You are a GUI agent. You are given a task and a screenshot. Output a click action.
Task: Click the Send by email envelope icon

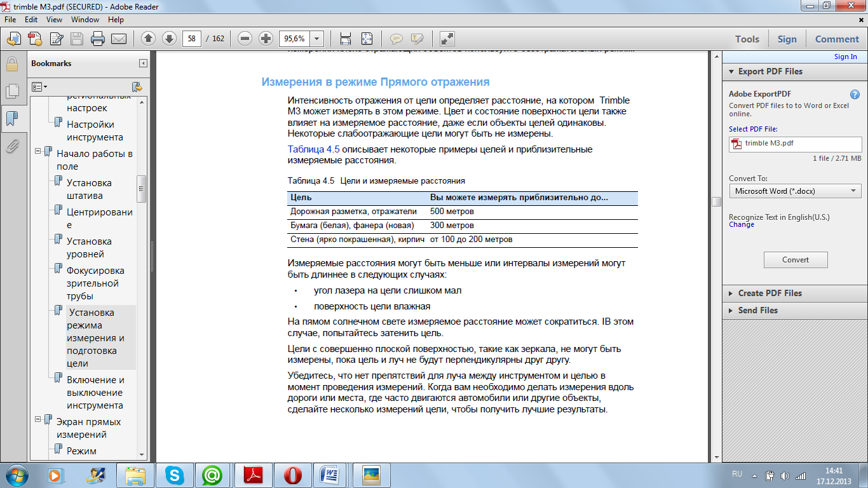point(119,39)
